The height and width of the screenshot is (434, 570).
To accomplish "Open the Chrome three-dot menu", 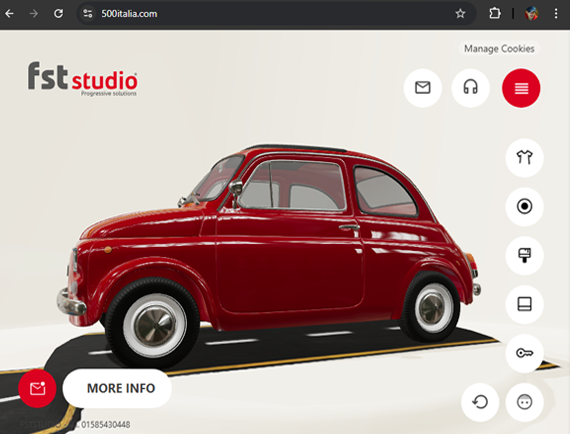I will click(556, 14).
